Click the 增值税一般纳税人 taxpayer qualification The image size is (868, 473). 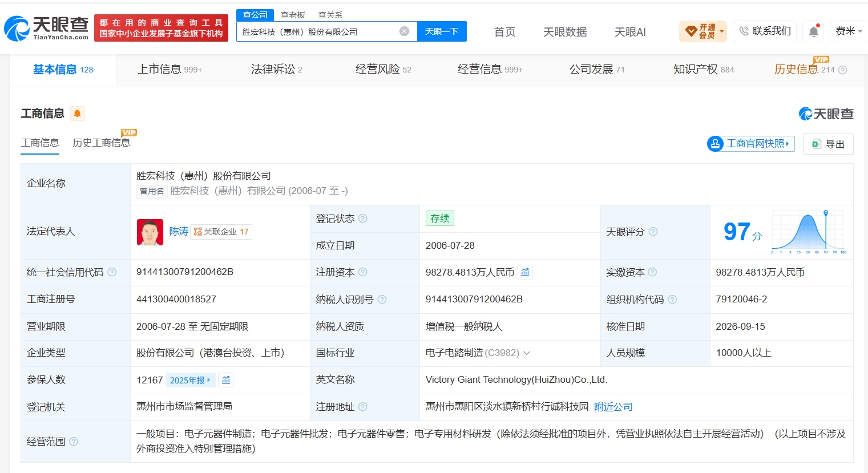click(464, 327)
